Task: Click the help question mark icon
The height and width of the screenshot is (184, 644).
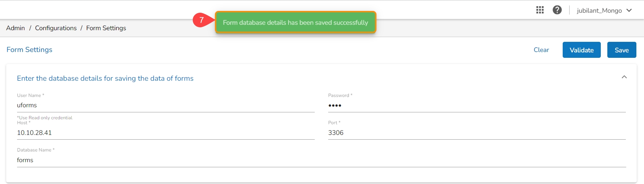Action: point(557,10)
